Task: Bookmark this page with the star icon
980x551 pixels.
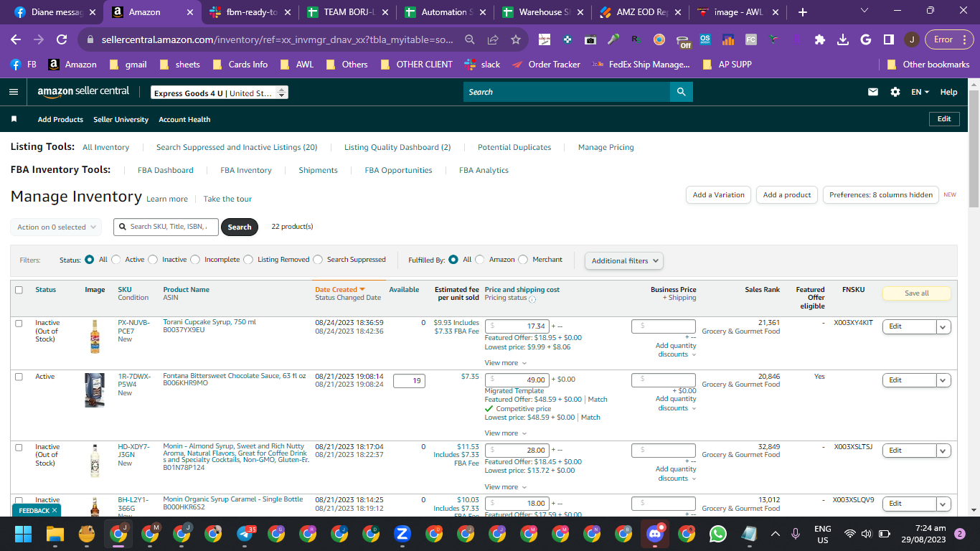Action: tap(516, 39)
